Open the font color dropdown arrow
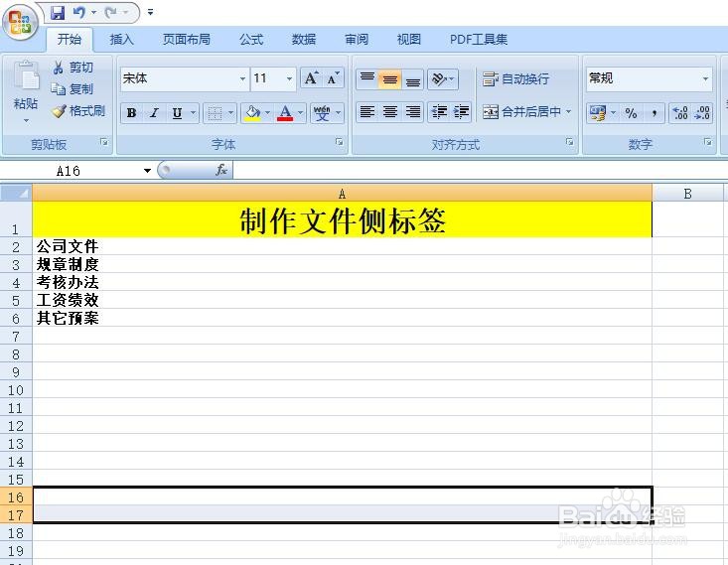 [300, 113]
